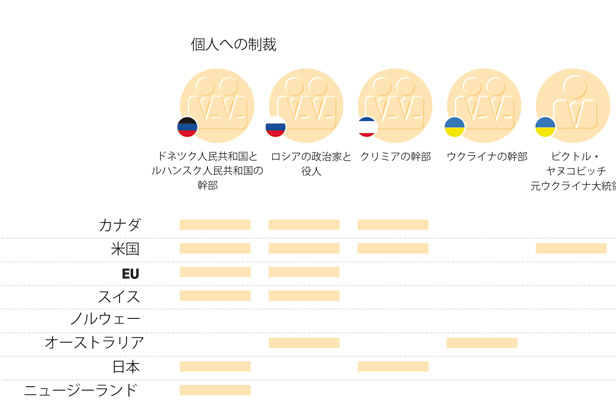Click Ukraine flag beside Yanukovych circle

[x=545, y=127]
